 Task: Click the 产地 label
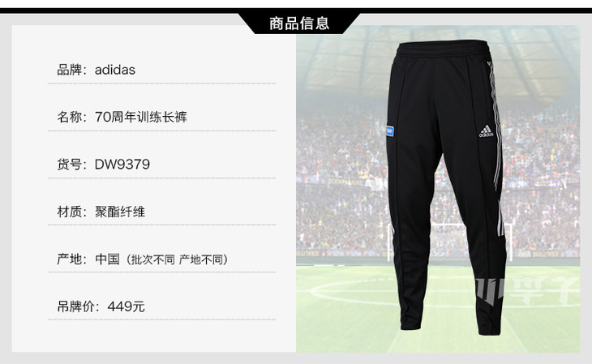pyautogui.click(x=70, y=259)
